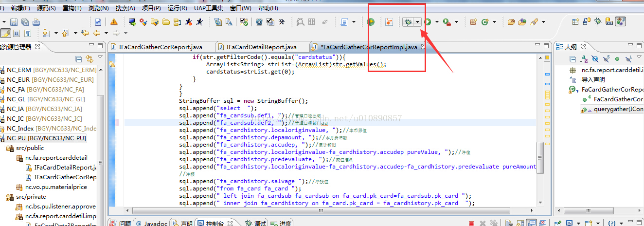
Task: Toggle Link with Editor in resource manager
Action: pyautogui.click(x=89, y=58)
